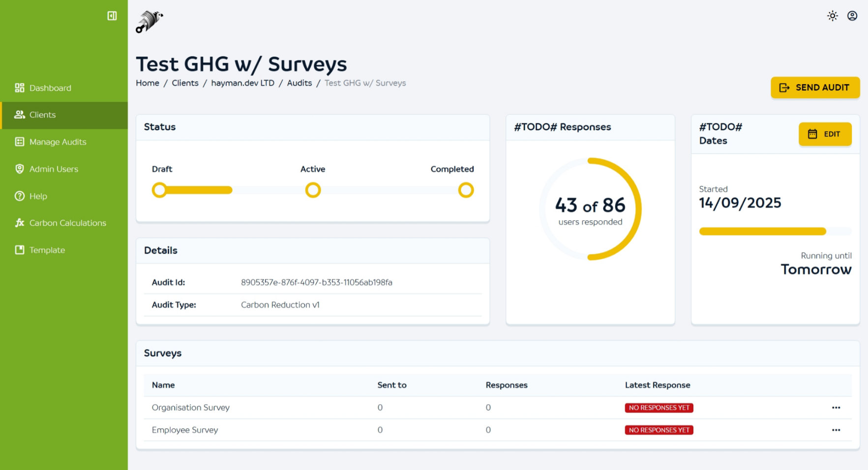Click the EDIT dates button
Screen dimensions: 868x470
[x=825, y=134]
